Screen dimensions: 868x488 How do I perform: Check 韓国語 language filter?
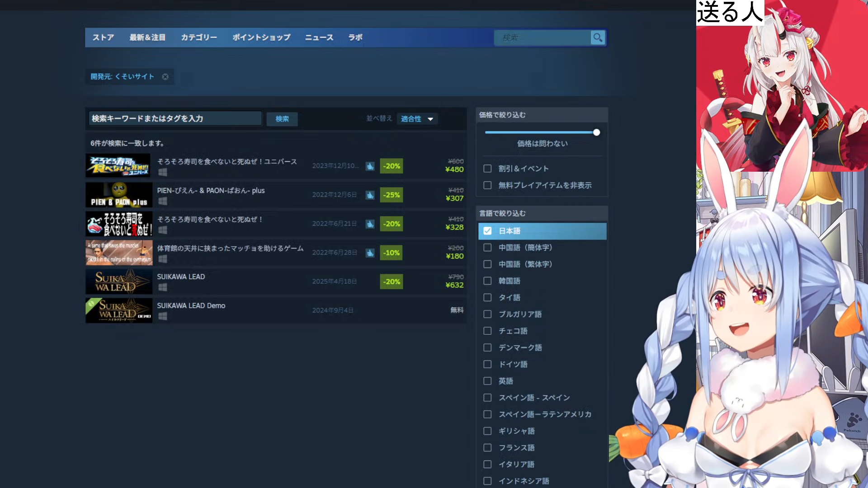[487, 281]
